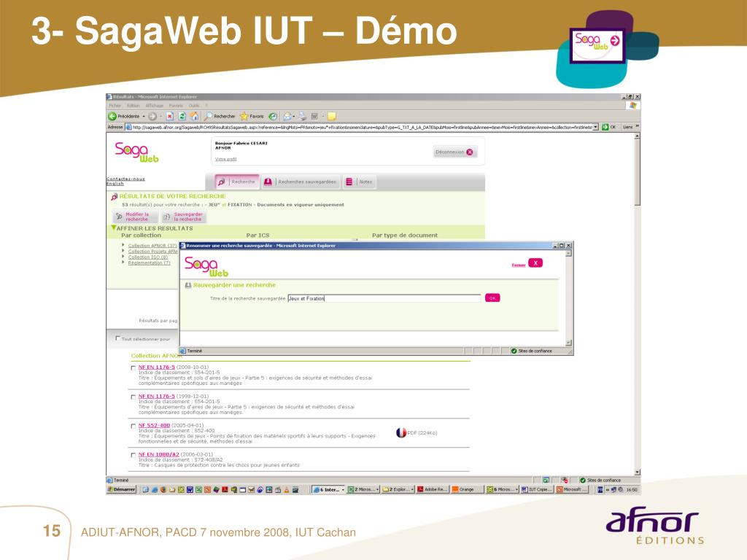Open the Recherches sauvegardées tab

pos(301,182)
